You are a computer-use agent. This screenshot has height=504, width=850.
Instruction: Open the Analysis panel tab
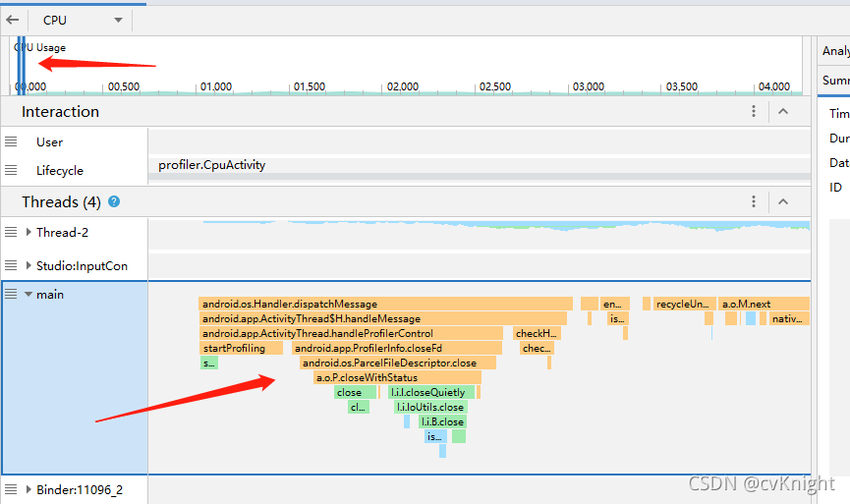pos(835,51)
